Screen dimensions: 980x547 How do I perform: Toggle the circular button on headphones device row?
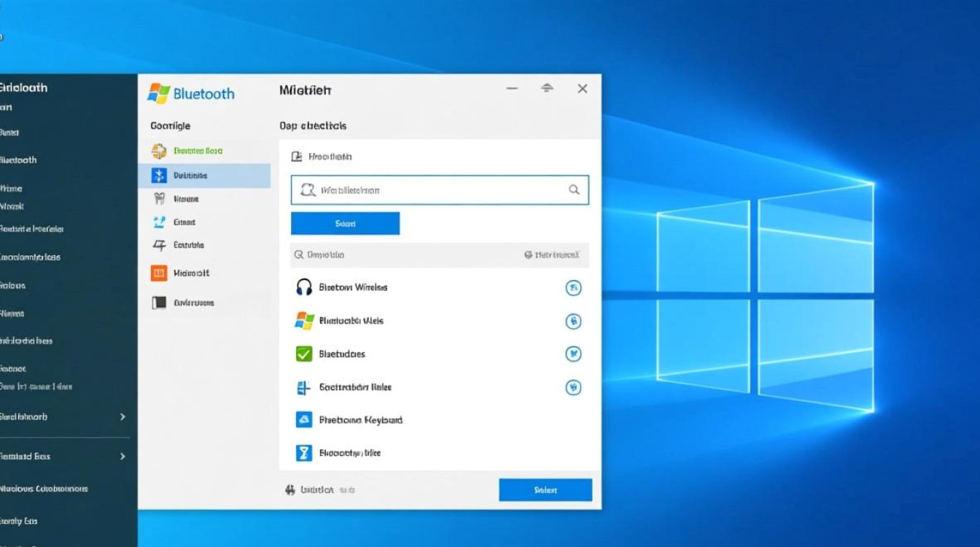coord(574,288)
